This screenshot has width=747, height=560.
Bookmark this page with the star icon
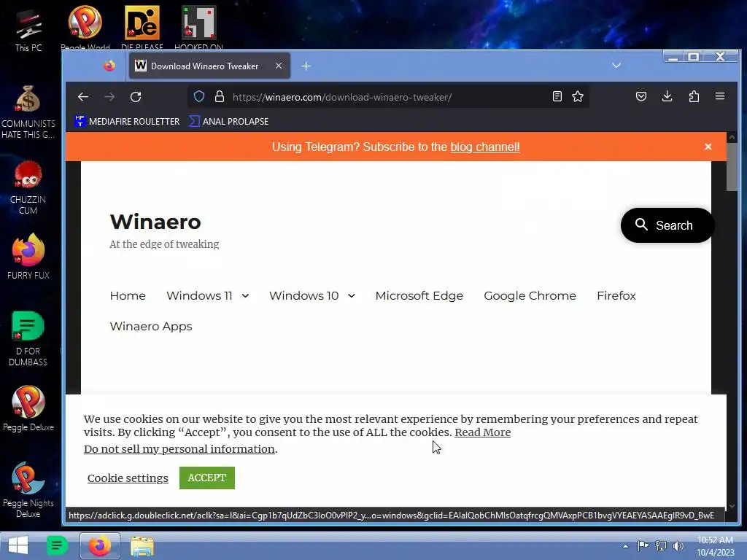578,97
